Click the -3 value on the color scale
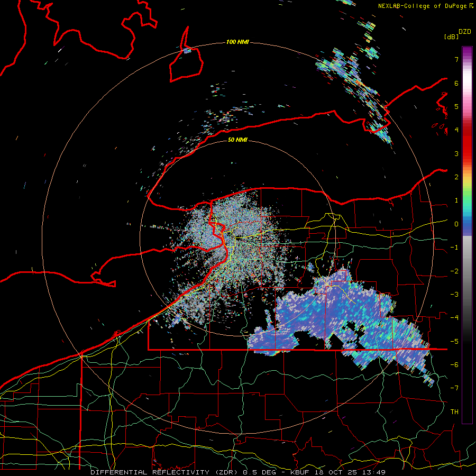The height and width of the screenshot is (476, 476). pyautogui.click(x=454, y=295)
